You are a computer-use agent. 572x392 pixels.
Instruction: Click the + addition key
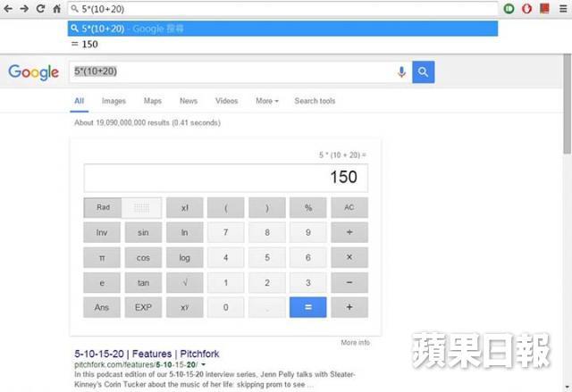pyautogui.click(x=349, y=307)
